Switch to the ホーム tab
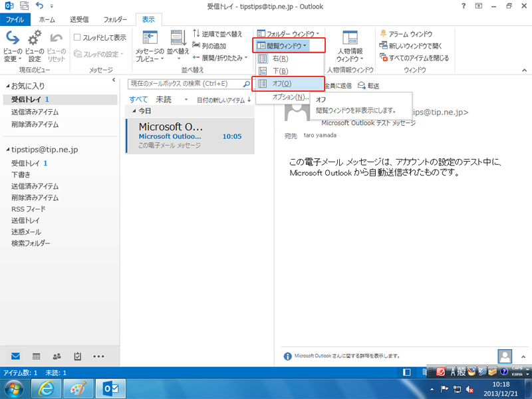 (x=47, y=19)
